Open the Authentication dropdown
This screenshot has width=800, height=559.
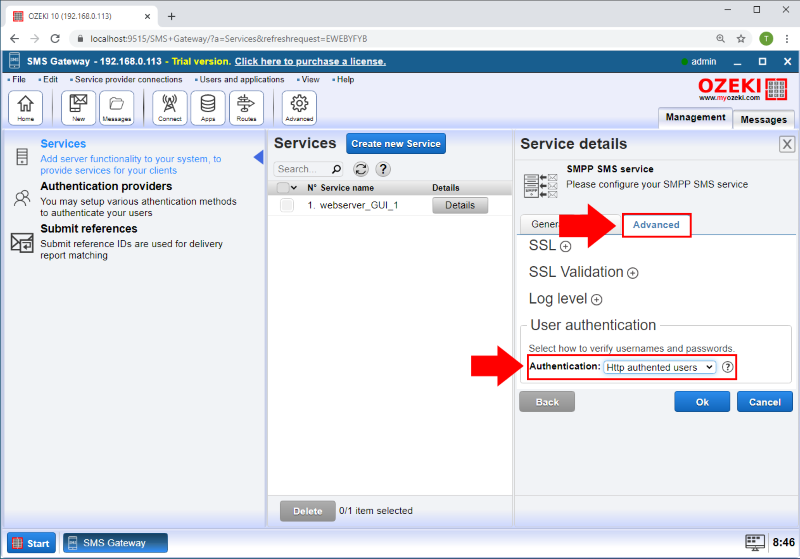pos(660,367)
